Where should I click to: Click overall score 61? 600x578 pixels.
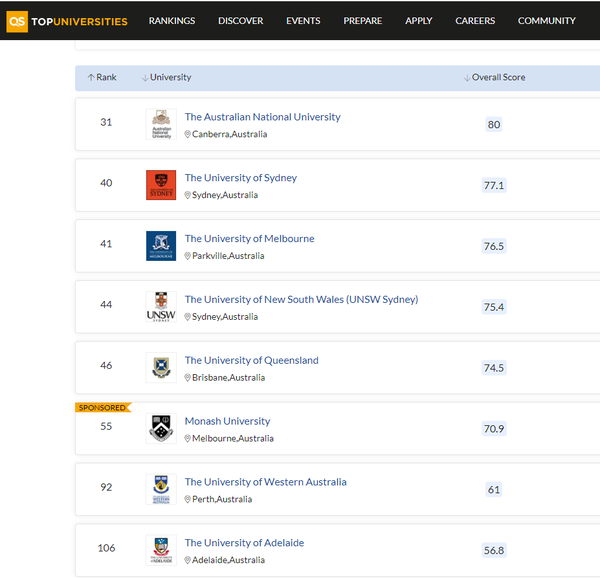(x=494, y=490)
